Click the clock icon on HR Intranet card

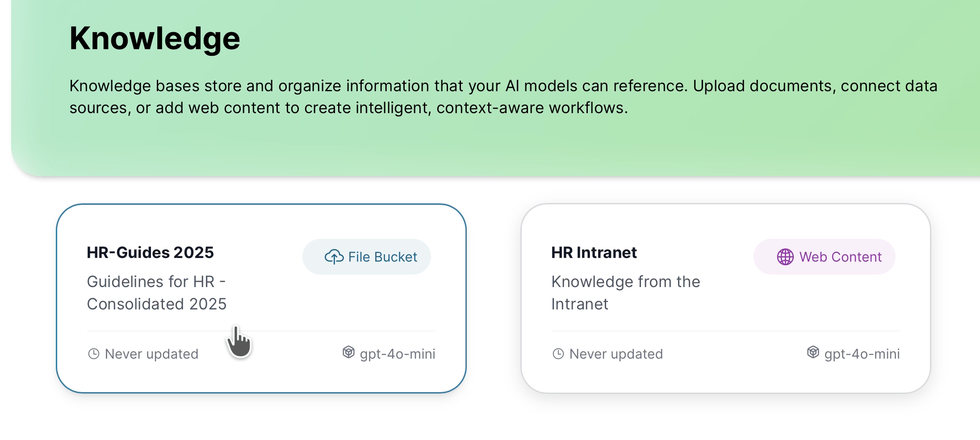click(557, 353)
